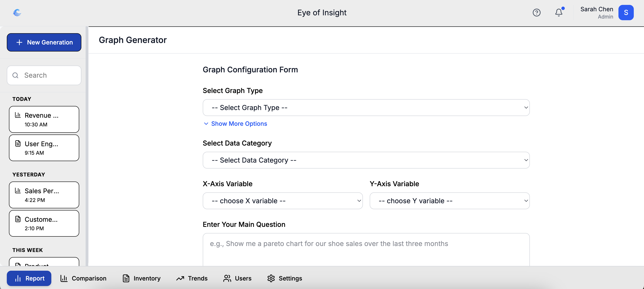Check notifications via the bell icon
Image resolution: width=644 pixels, height=289 pixels.
pyautogui.click(x=559, y=13)
